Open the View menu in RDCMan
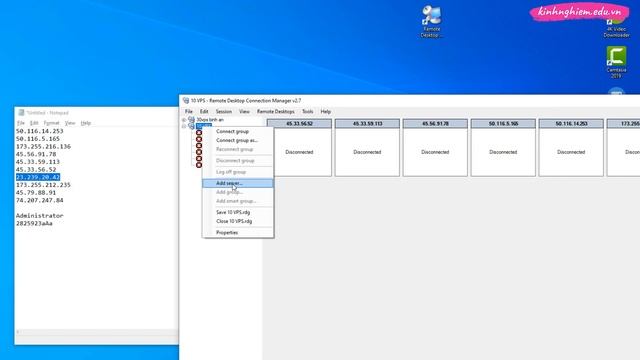 click(244, 111)
